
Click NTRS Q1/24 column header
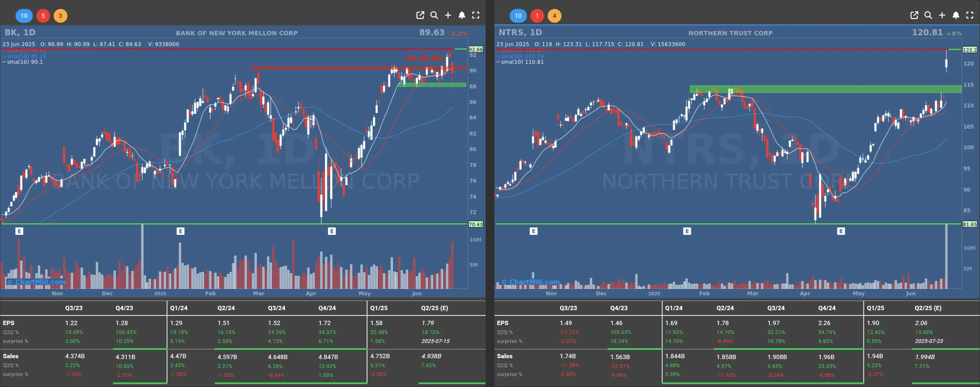pos(673,308)
